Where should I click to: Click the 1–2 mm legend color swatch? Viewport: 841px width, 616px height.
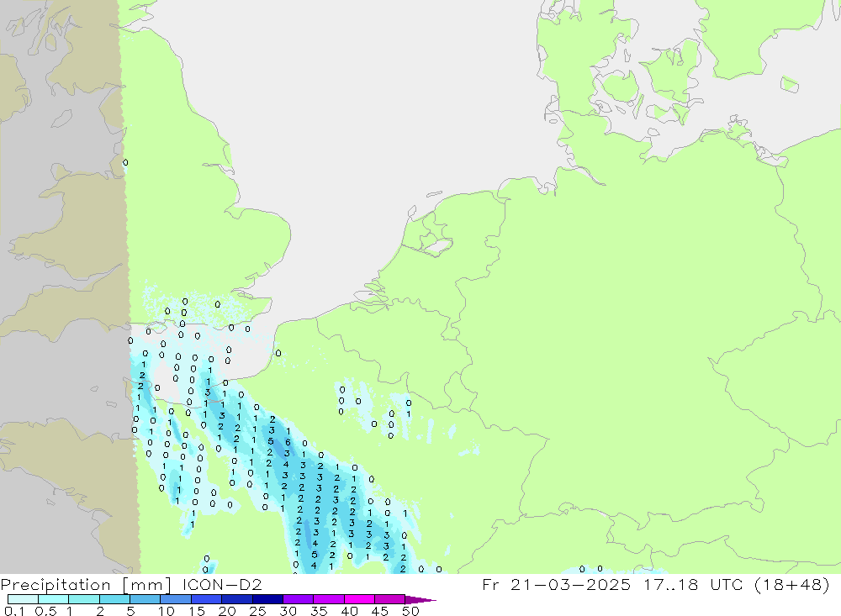[x=84, y=599]
